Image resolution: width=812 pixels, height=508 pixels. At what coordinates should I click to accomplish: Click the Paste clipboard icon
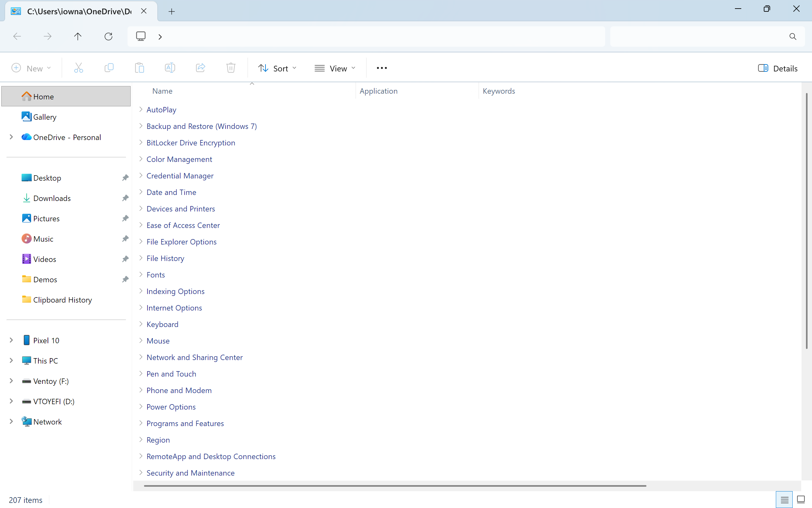click(140, 68)
